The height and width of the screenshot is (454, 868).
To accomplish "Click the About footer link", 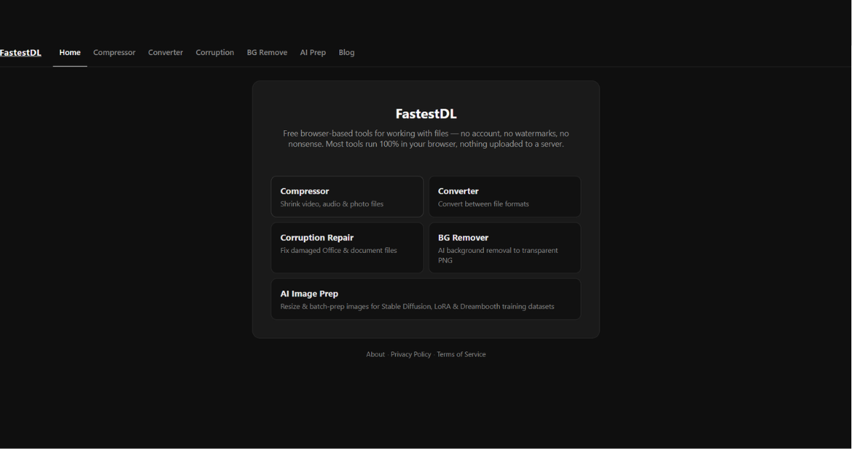I will [x=375, y=354].
